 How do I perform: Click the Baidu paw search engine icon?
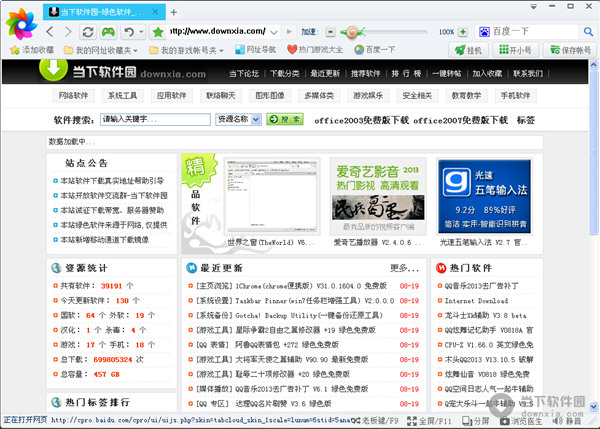484,31
